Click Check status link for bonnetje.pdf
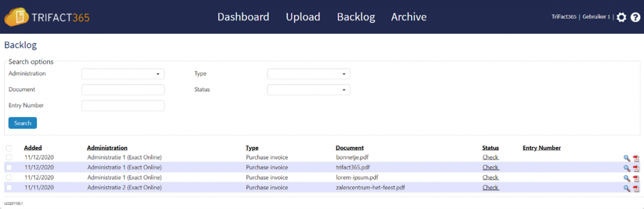Screen dimensions: 644x209 pyautogui.click(x=491, y=158)
